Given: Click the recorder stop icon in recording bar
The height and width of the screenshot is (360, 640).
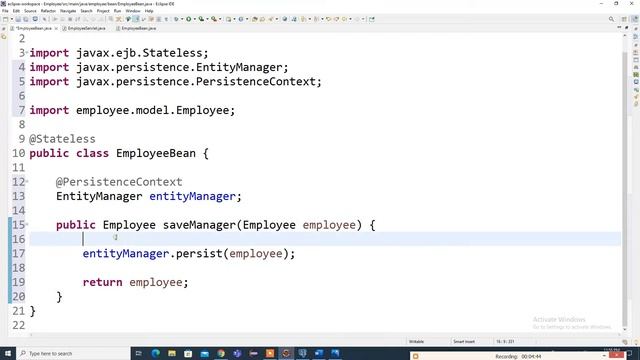Looking at the screenshot, I should point(416,356).
